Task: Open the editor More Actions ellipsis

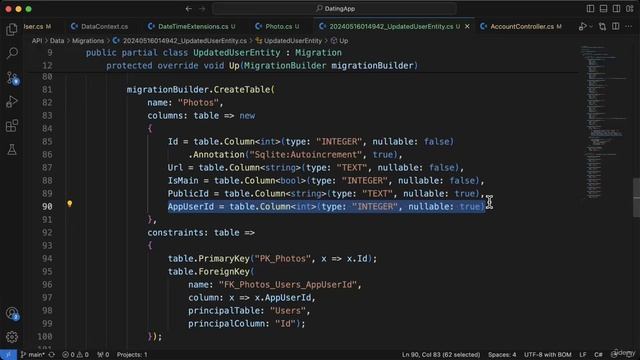Action: (x=629, y=27)
